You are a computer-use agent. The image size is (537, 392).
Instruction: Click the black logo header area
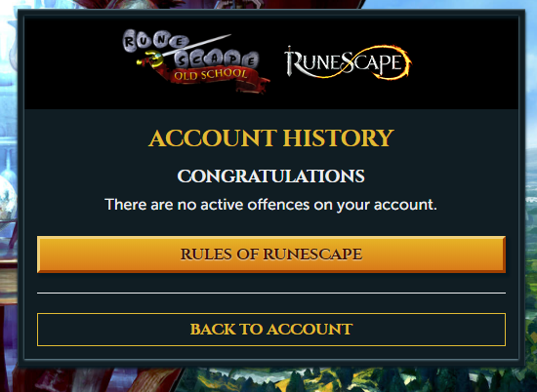pyautogui.click(x=271, y=62)
